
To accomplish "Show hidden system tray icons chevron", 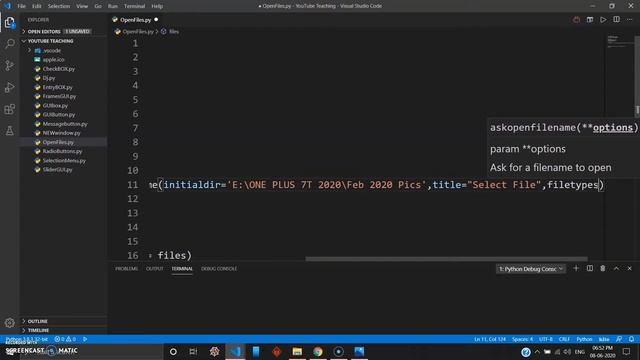I will point(537,351).
